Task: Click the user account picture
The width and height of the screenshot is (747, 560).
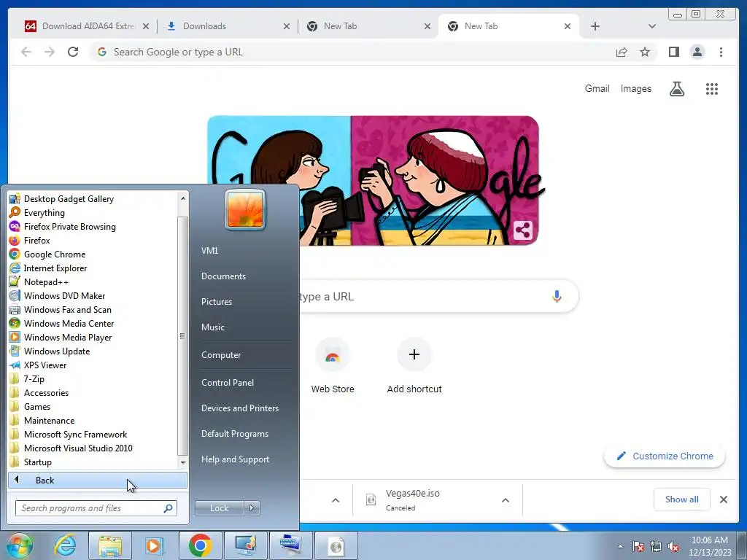Action: 245,209
